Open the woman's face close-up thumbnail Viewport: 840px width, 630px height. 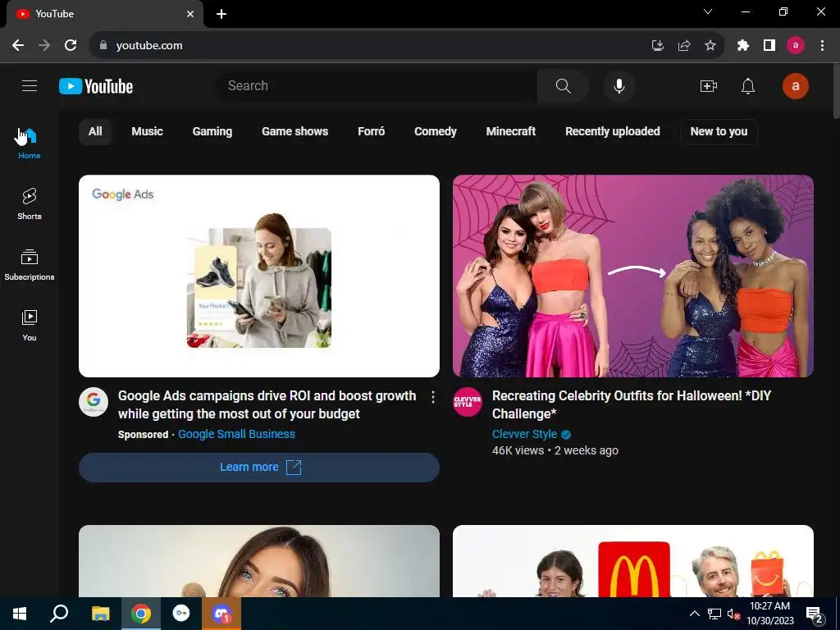(259, 561)
